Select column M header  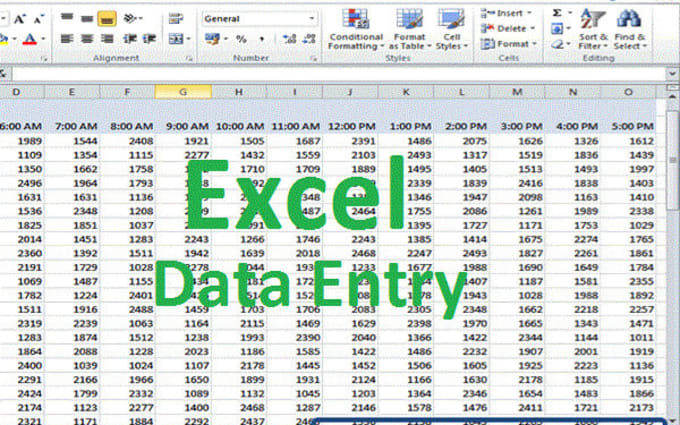pos(517,92)
